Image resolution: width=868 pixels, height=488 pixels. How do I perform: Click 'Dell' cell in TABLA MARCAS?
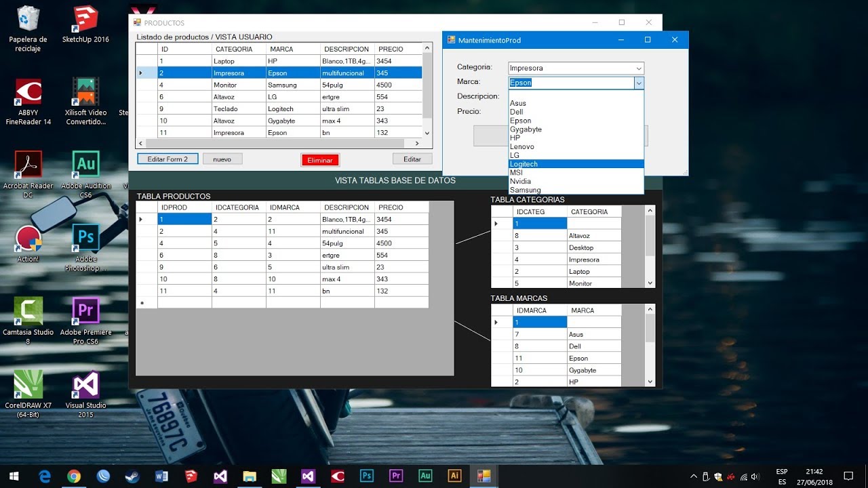594,346
